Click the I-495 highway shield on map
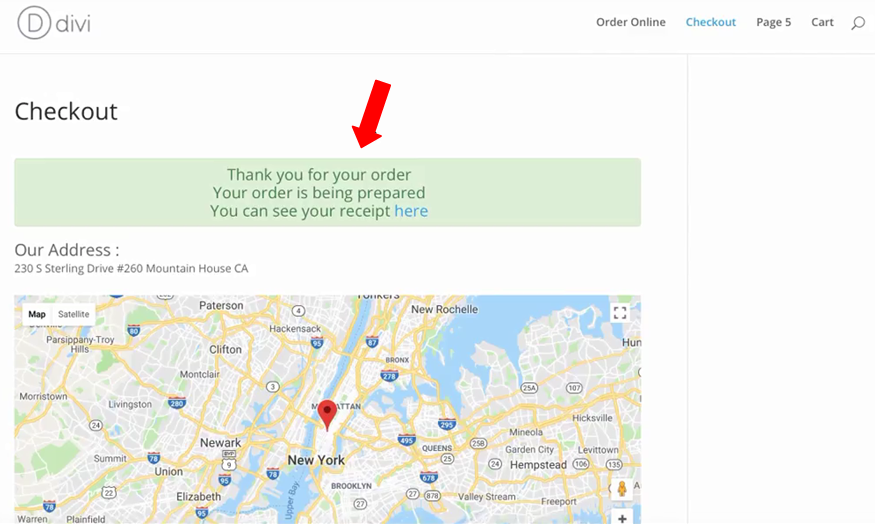This screenshot has height=524, width=875. pyautogui.click(x=406, y=440)
